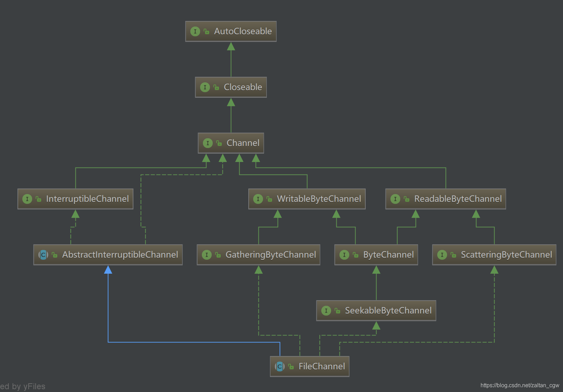
Task: Click the interface icon on ScatteringByteChannel node
Action: click(x=442, y=255)
